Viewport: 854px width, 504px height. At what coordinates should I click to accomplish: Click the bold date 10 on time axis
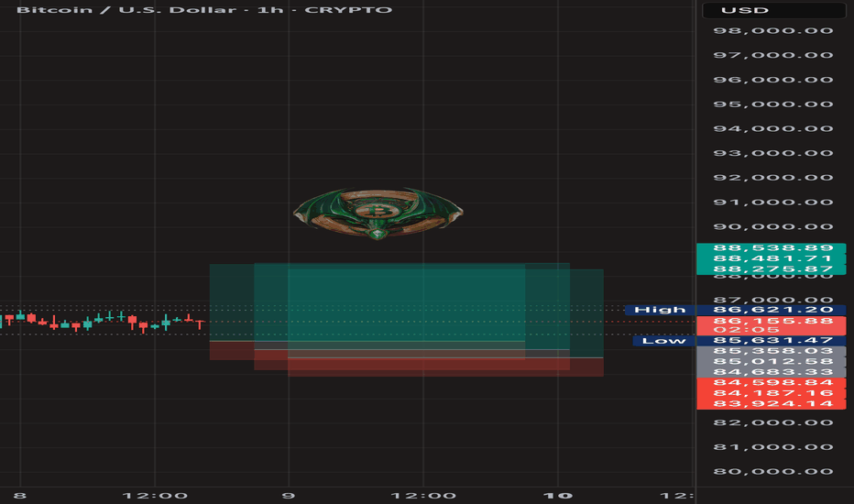pos(558,496)
